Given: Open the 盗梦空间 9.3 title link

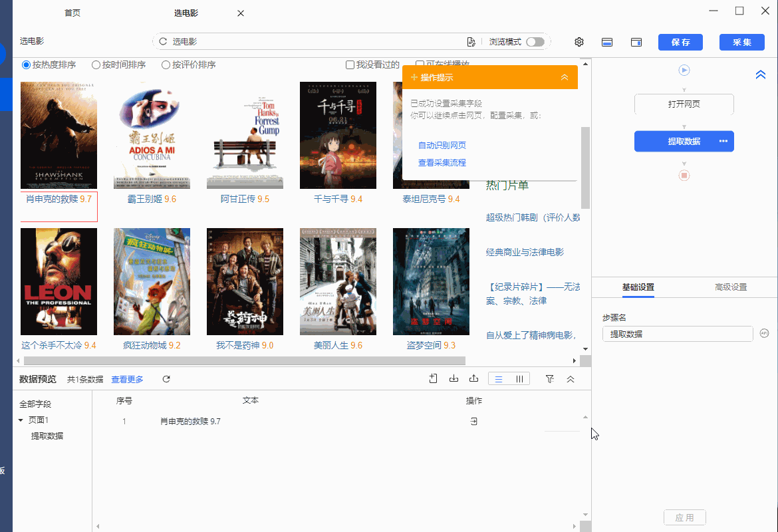Looking at the screenshot, I should click(x=431, y=345).
